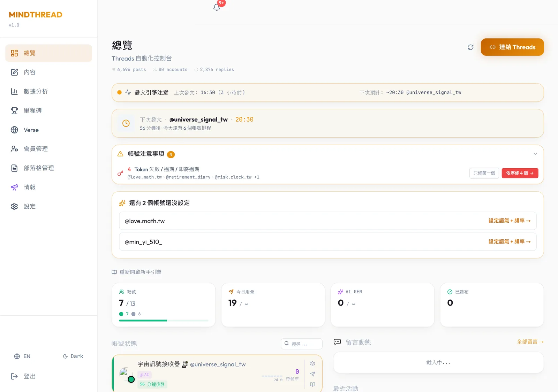Click the 總覽 grid icon

pos(14,53)
